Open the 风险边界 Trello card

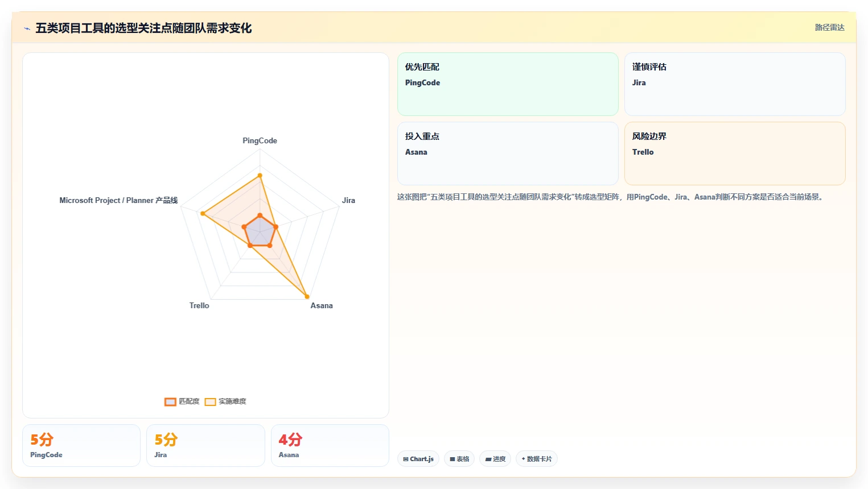735,154
